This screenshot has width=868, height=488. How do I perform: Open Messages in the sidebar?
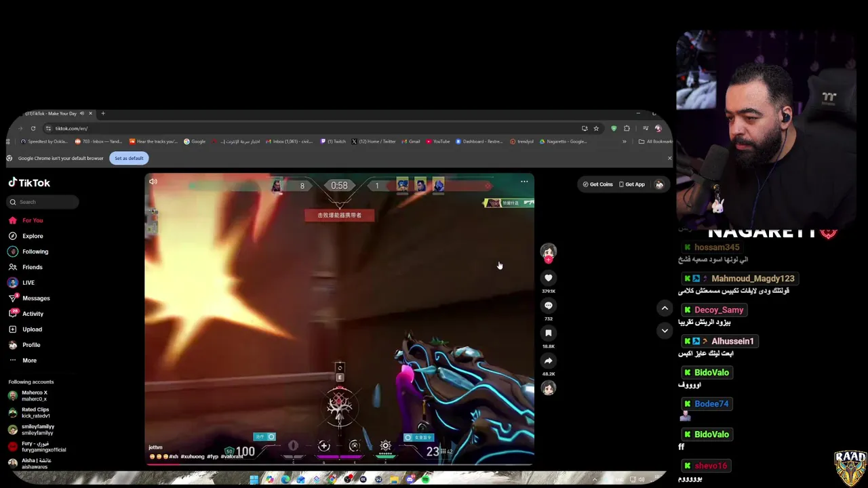29,298
